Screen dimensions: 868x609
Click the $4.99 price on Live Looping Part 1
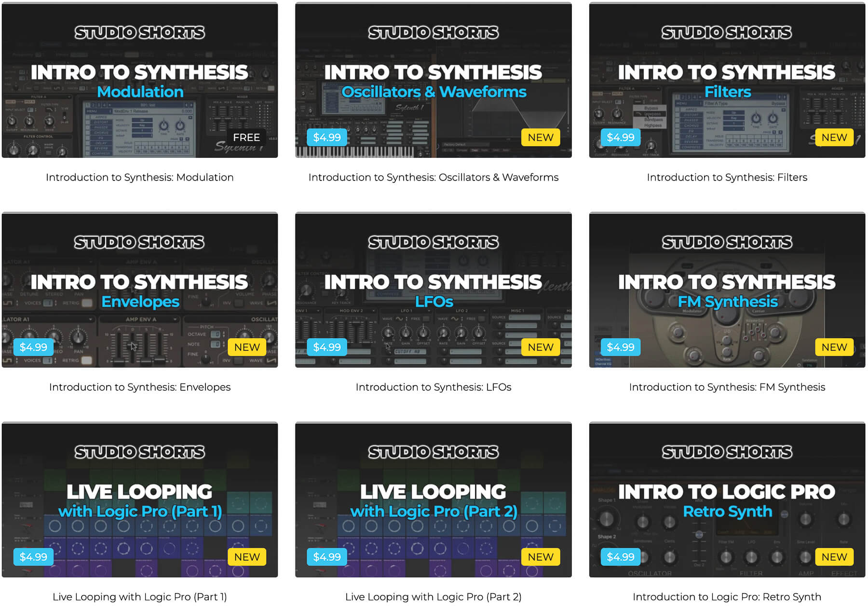pyautogui.click(x=33, y=557)
